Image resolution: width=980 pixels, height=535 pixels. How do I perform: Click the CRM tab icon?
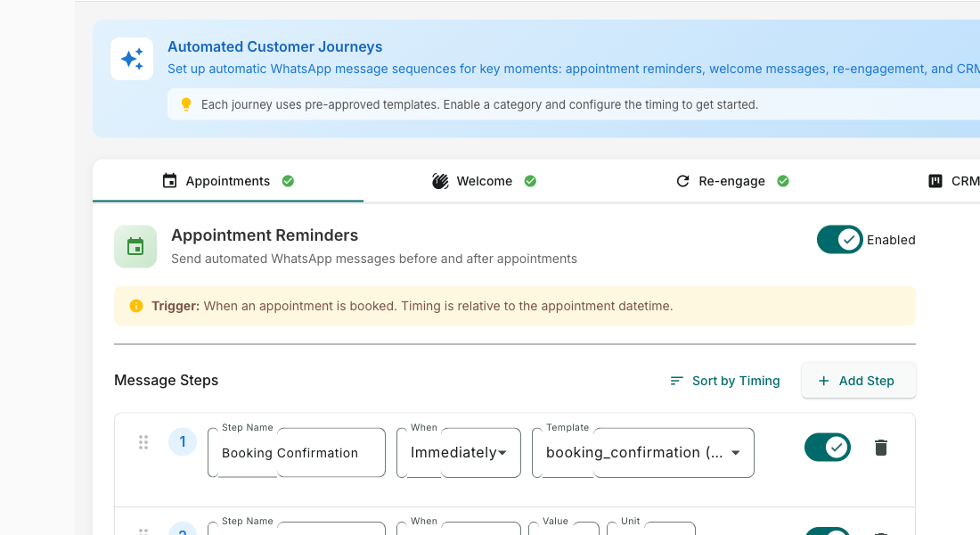[x=935, y=180]
